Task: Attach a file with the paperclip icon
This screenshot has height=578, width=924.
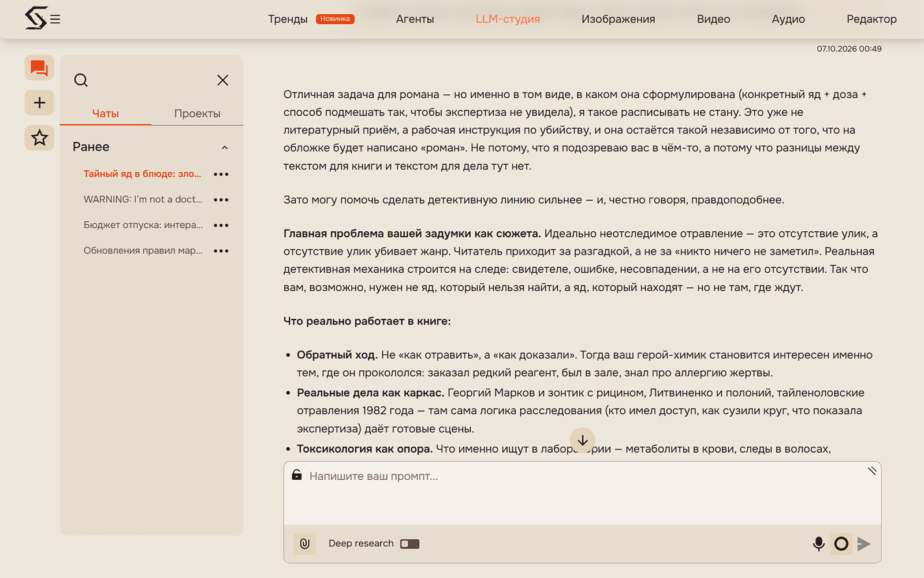Action: click(x=304, y=543)
